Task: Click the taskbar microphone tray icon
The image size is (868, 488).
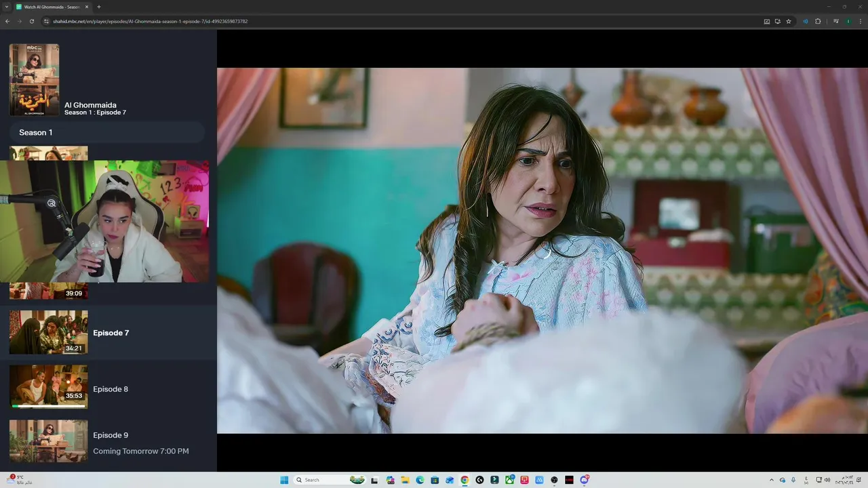Action: click(793, 480)
